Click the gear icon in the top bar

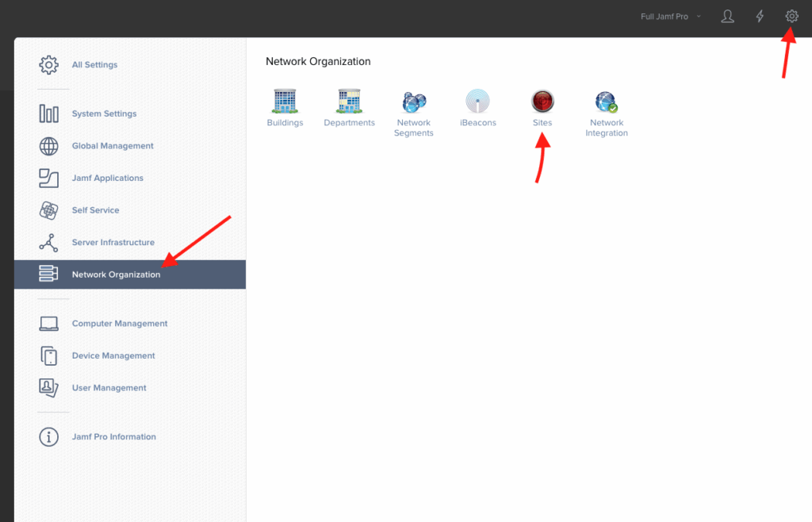[x=791, y=16]
